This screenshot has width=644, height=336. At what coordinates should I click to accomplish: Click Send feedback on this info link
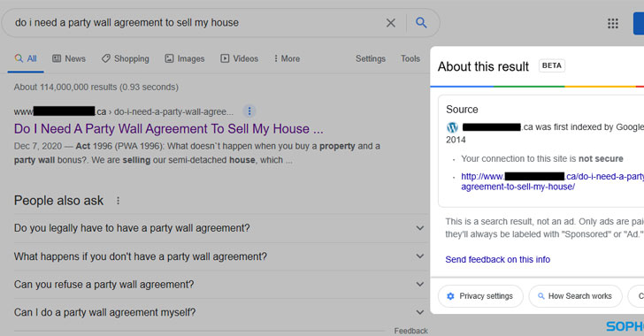click(497, 260)
